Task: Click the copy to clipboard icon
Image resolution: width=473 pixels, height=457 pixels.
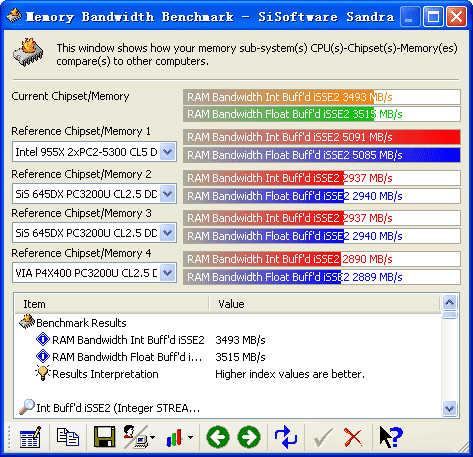Action: 68,437
